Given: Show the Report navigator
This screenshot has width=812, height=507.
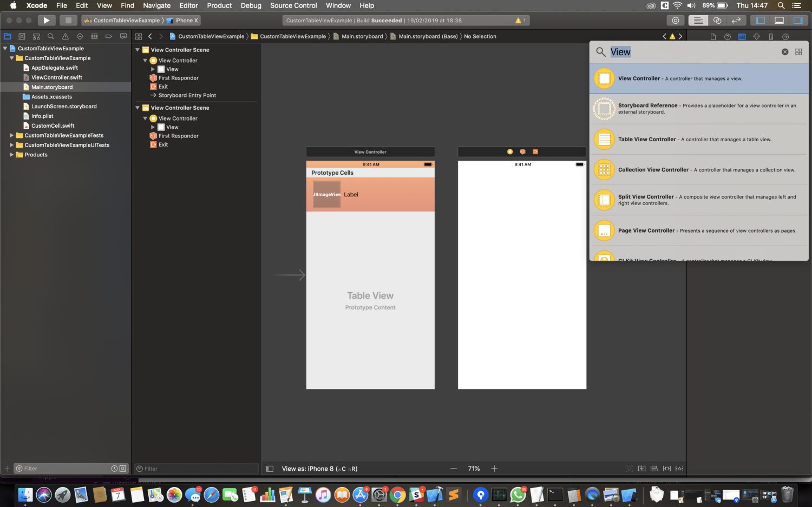Looking at the screenshot, I should click(x=123, y=36).
